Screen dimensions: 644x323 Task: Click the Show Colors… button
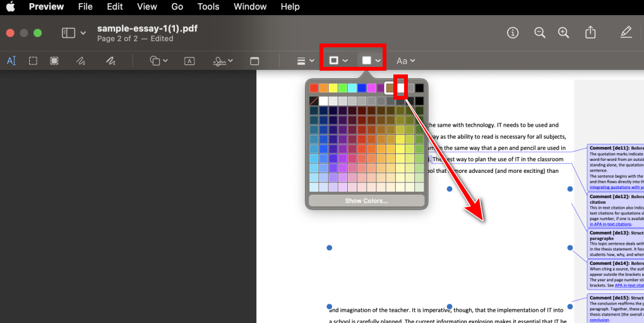366,201
